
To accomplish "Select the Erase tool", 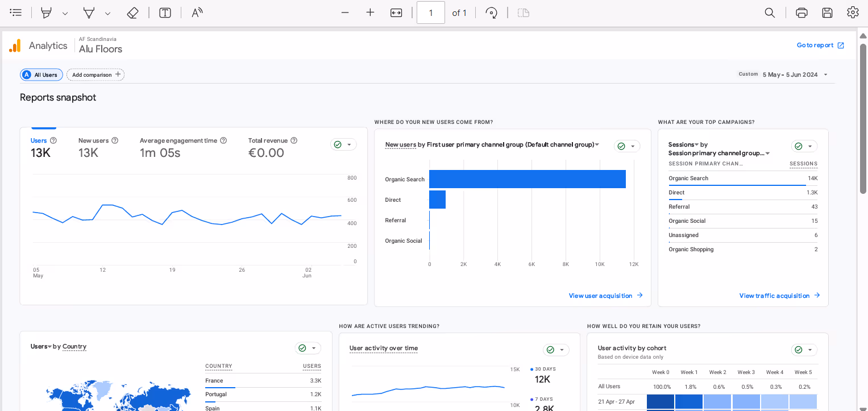I will tap(132, 13).
